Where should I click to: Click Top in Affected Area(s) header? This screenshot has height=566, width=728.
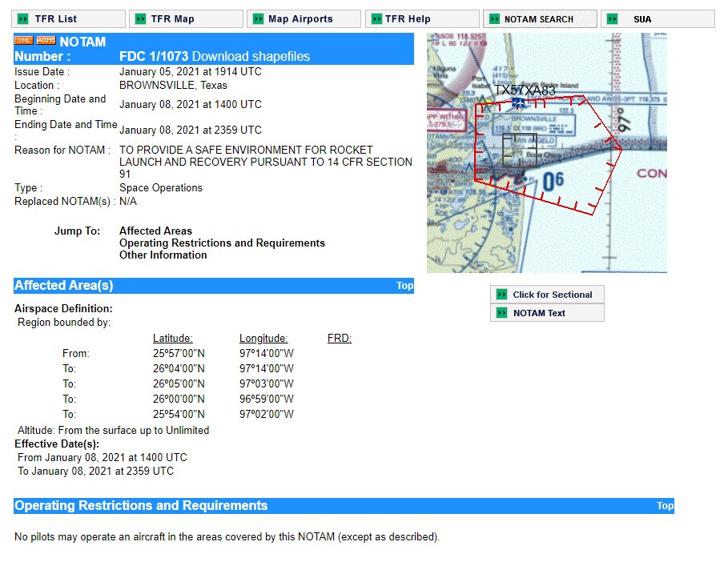[x=404, y=286]
